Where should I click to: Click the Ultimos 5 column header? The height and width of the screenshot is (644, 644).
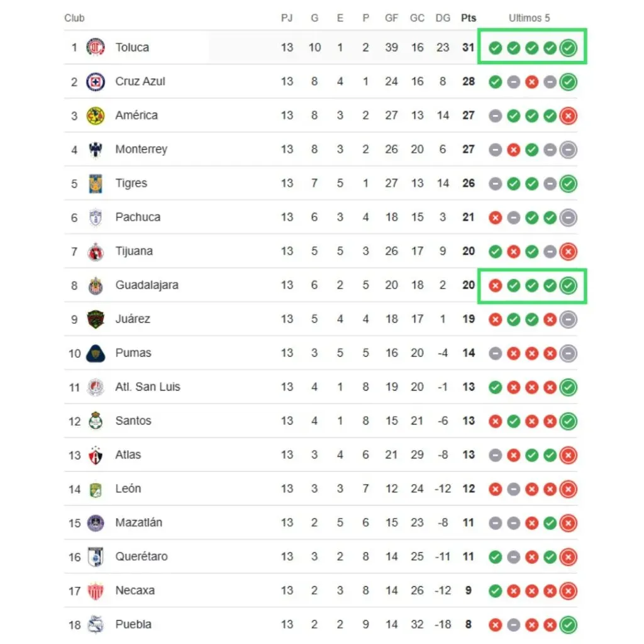[529, 18]
